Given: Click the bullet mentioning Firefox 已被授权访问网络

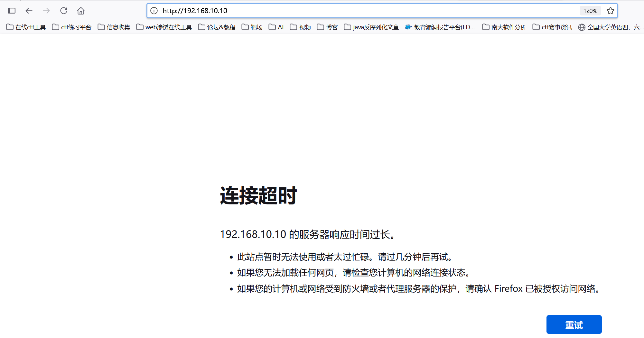Looking at the screenshot, I should tap(419, 289).
